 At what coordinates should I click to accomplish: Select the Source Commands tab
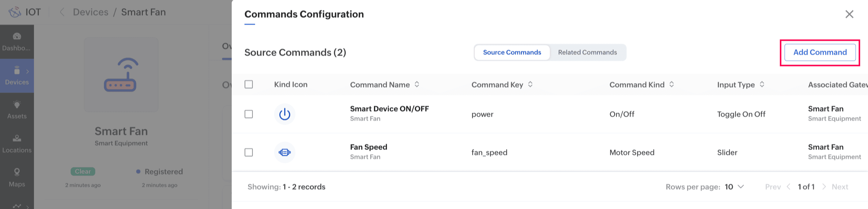coord(512,52)
